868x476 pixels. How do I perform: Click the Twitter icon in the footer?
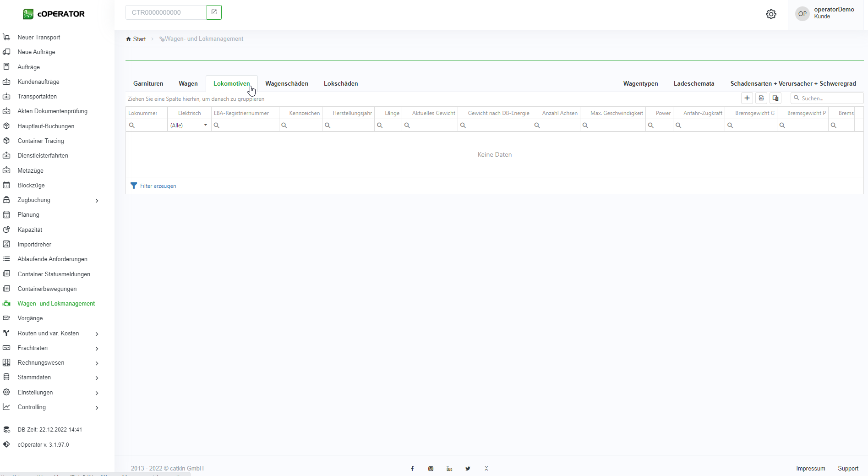pos(468,468)
